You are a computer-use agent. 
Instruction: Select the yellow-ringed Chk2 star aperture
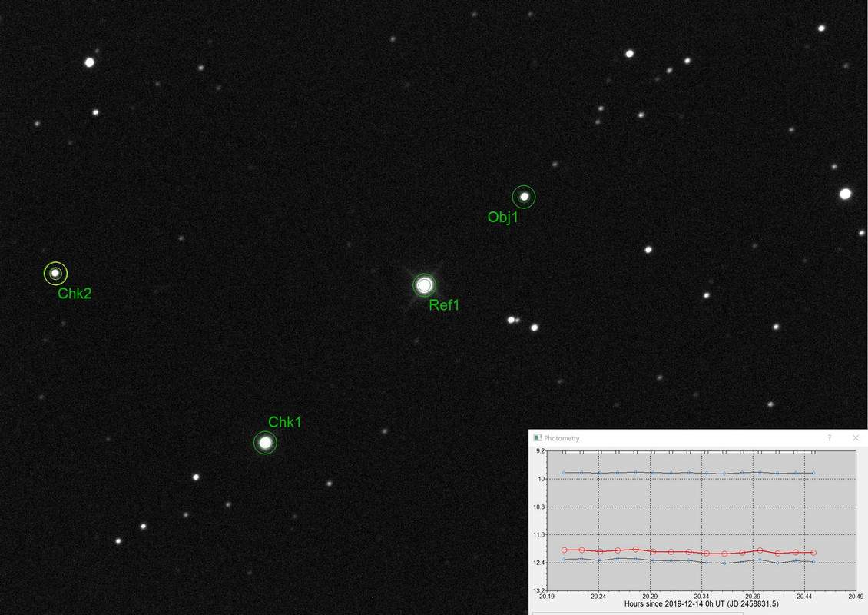click(x=55, y=273)
